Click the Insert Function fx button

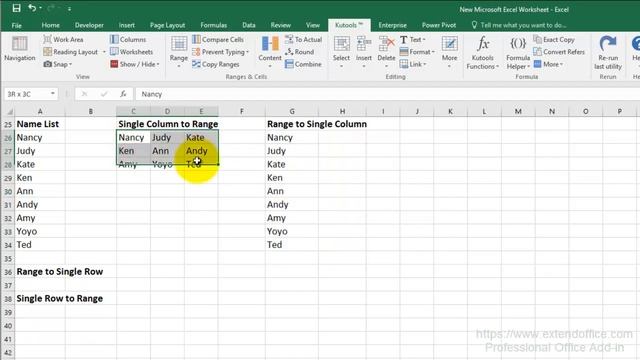pos(123,94)
